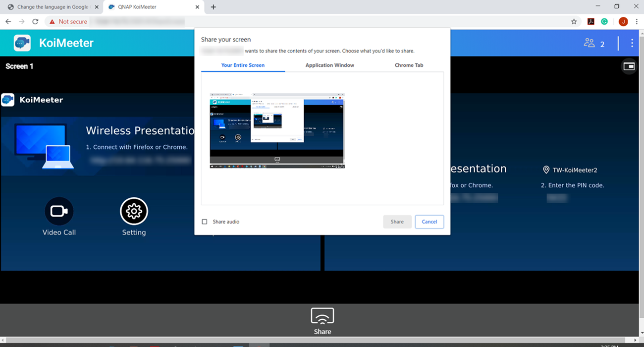Image resolution: width=644 pixels, height=347 pixels.
Task: Bookmark this page with star icon
Action: pos(574,21)
